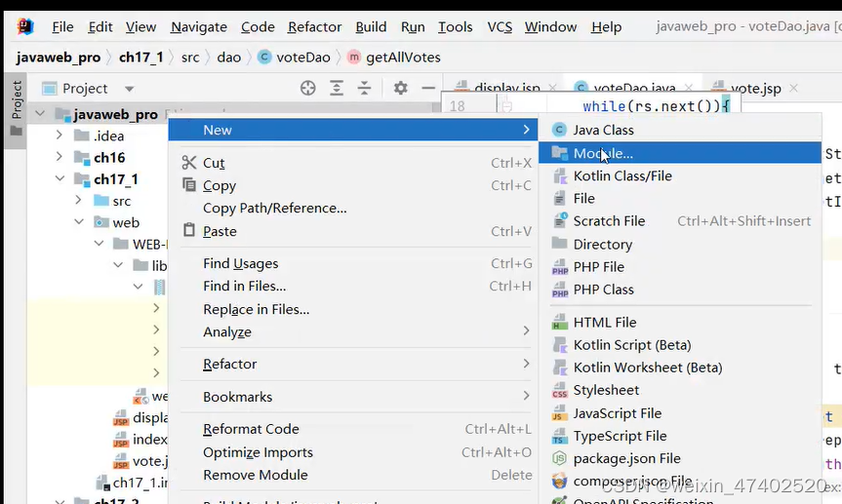This screenshot has height=504, width=842.
Task: Click ch17_1 in the breadcrumb
Action: 140,58
